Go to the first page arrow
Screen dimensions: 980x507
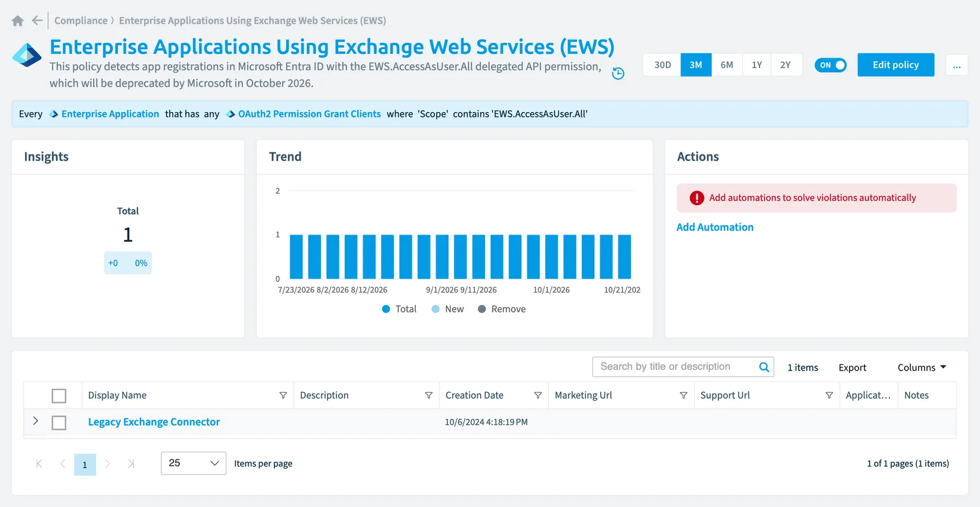[39, 464]
